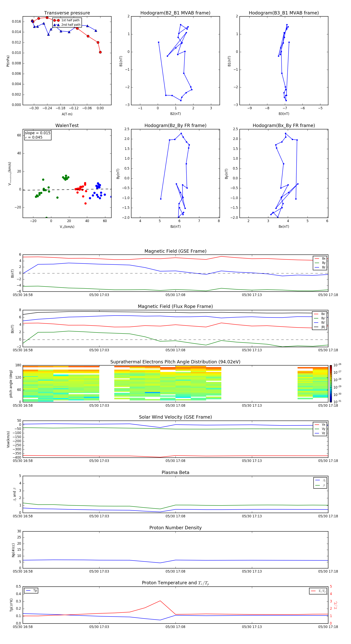
Task: Click the "Vy" entry in solar wind legend
Action: click(x=320, y=429)
